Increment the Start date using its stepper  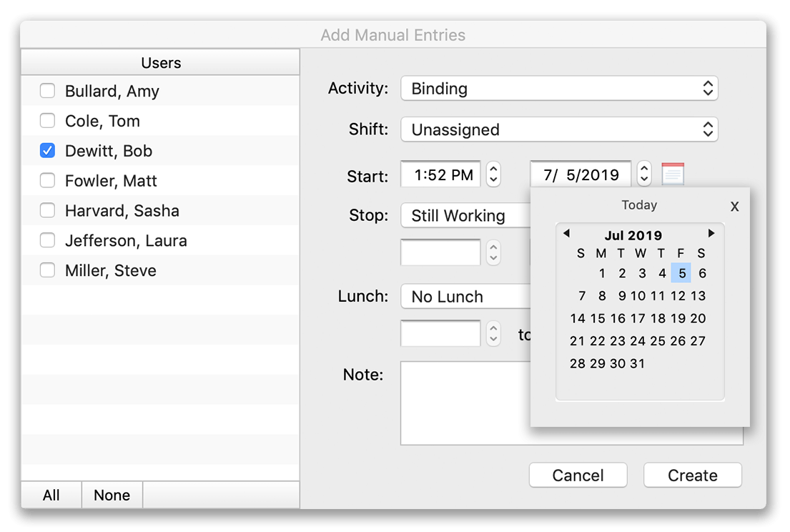(x=643, y=169)
